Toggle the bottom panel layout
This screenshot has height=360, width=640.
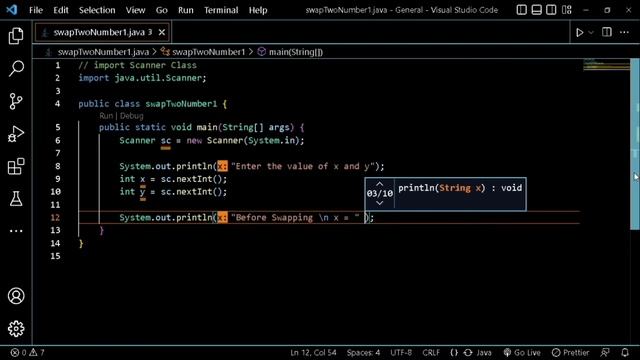tap(536, 10)
